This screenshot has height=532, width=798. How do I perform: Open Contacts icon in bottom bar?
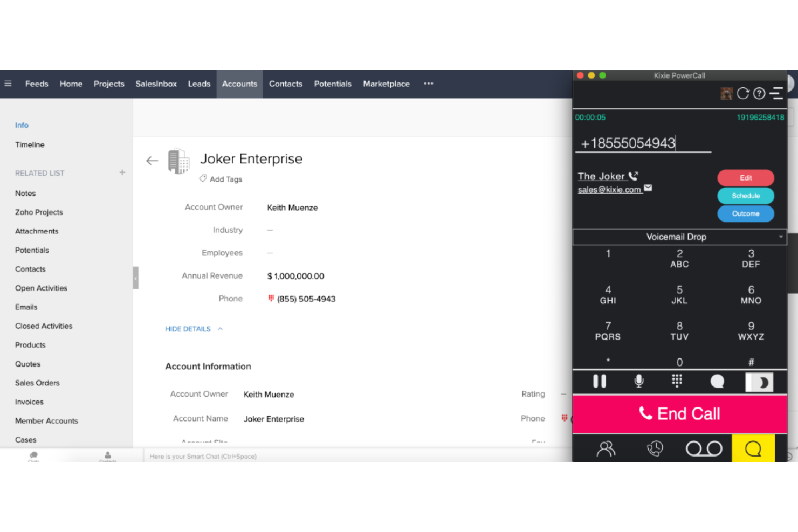(x=108, y=457)
